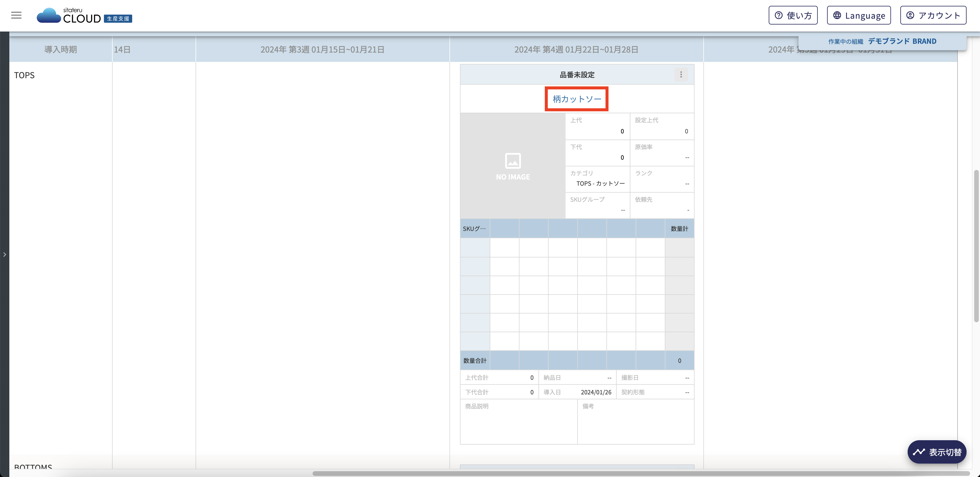Click the 導入時期 header cell
Screen dimensions: 980x477
[60, 50]
